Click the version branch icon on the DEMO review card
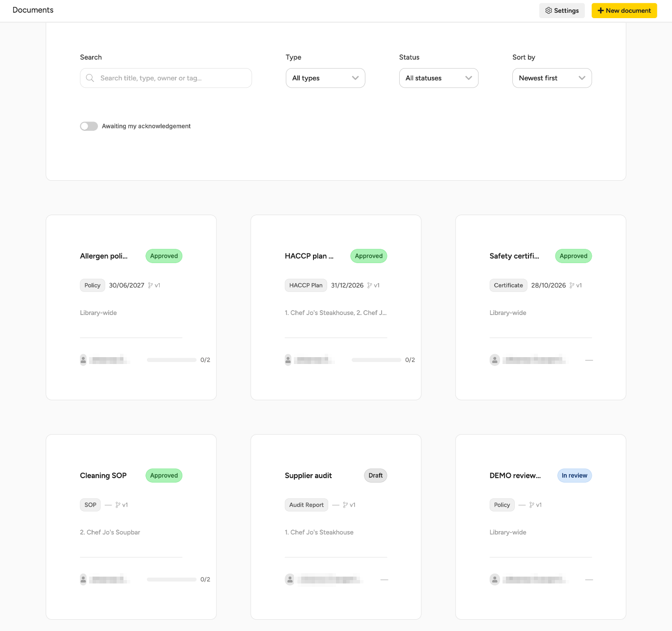 [532, 505]
